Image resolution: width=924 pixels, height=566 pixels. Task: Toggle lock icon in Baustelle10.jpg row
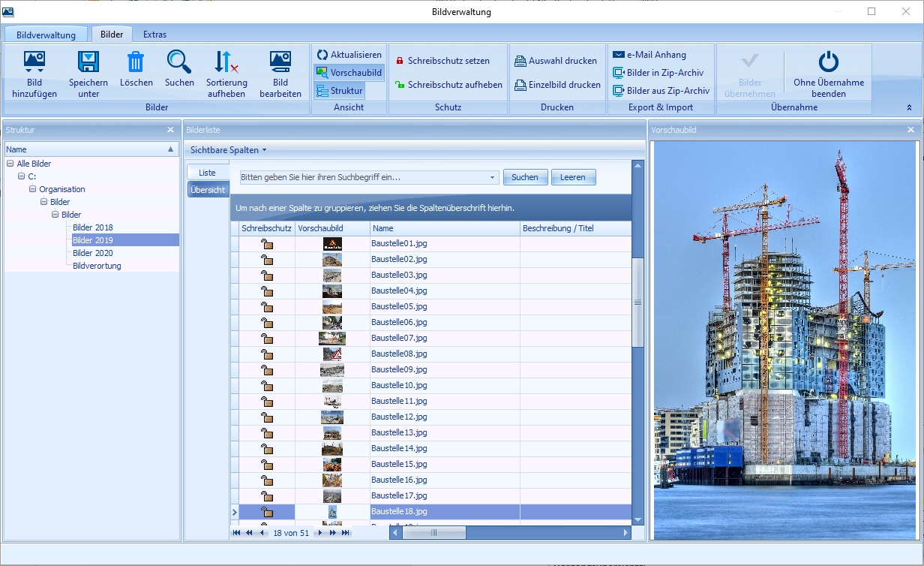[x=266, y=386]
